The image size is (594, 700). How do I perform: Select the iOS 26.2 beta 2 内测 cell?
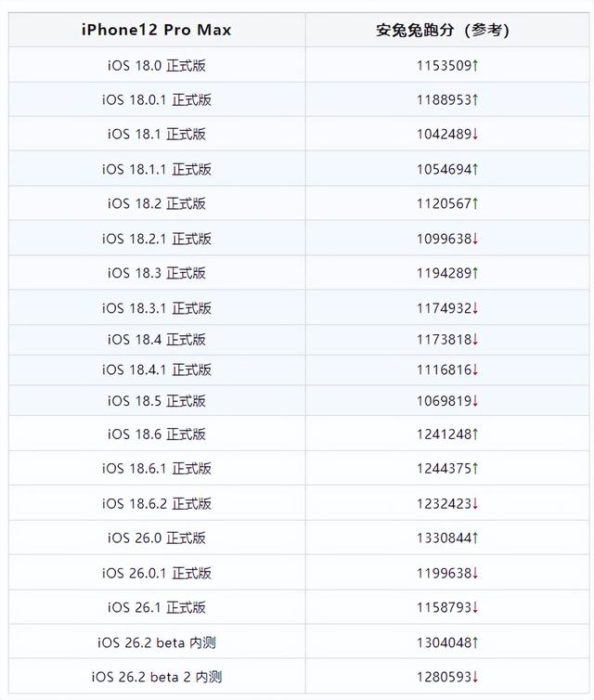pyautogui.click(x=156, y=677)
